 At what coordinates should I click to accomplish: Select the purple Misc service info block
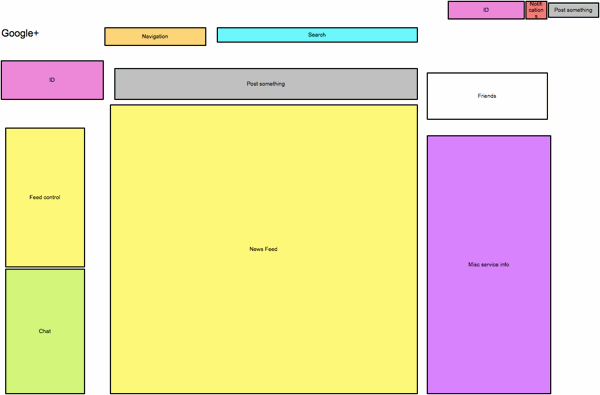coord(489,264)
